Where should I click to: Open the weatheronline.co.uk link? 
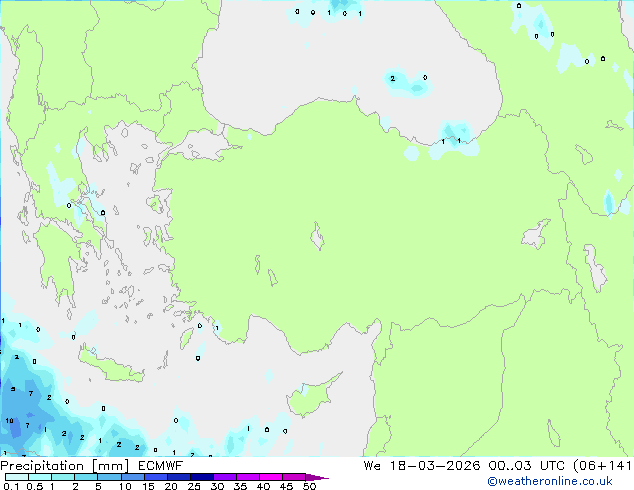tap(550, 481)
